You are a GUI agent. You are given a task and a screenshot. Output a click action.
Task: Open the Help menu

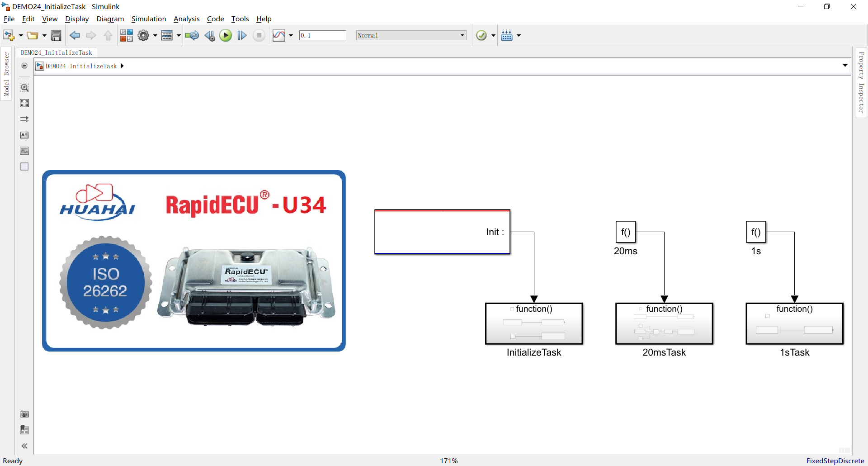pyautogui.click(x=264, y=19)
